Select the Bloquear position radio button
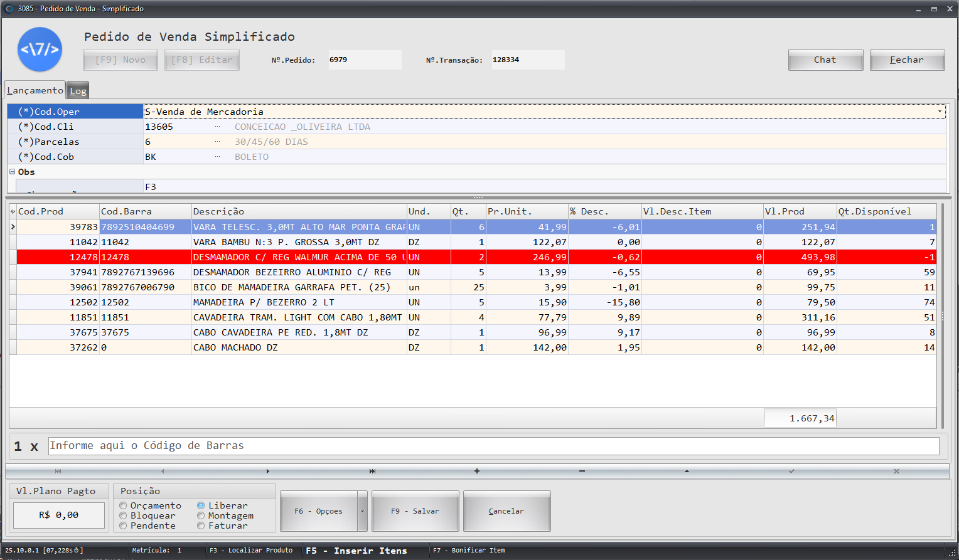The height and width of the screenshot is (560, 959). point(124,515)
